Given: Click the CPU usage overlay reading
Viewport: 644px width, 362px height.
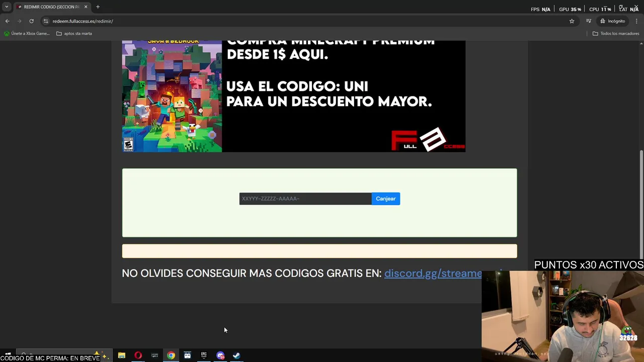Looking at the screenshot, I should click(600, 9).
